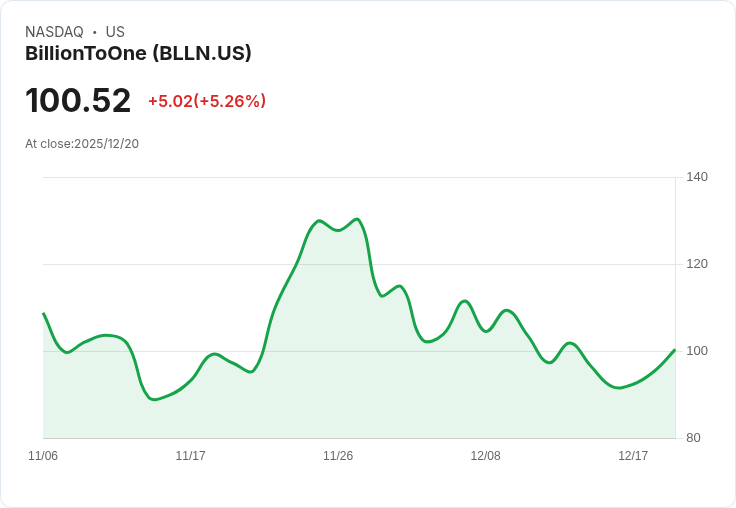Click the 100 y-axis label
Image resolution: width=736 pixels, height=508 pixels.
click(x=697, y=351)
